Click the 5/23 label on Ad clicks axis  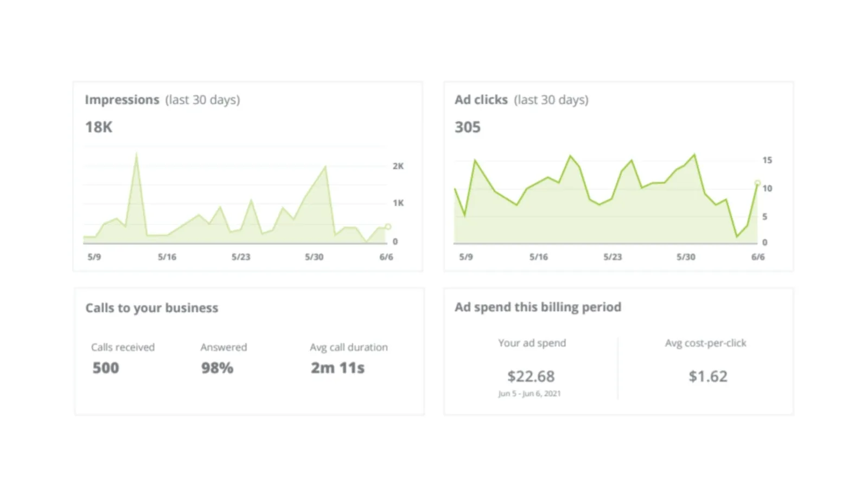[612, 257]
